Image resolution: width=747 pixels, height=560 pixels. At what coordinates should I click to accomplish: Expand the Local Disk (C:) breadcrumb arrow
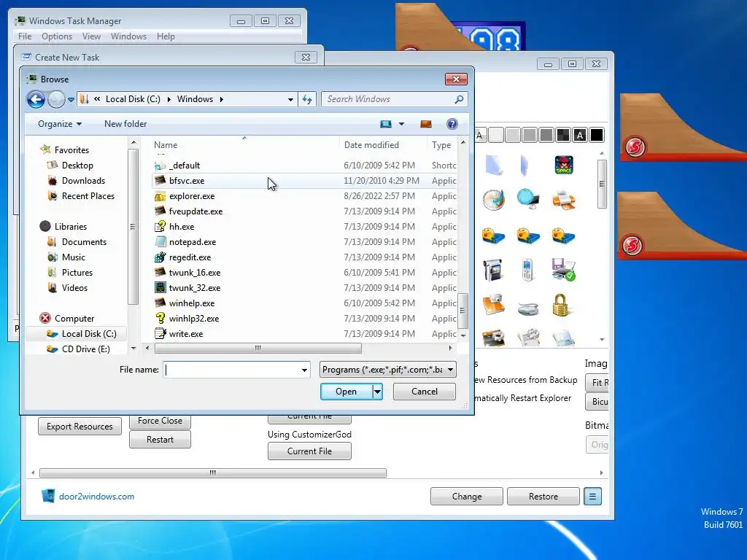[169, 99]
